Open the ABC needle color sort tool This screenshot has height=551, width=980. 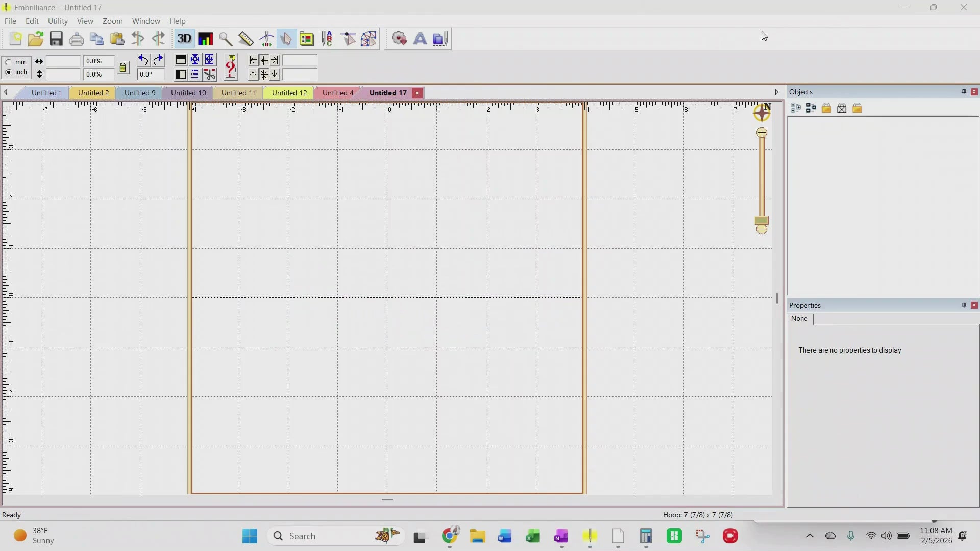(327, 39)
